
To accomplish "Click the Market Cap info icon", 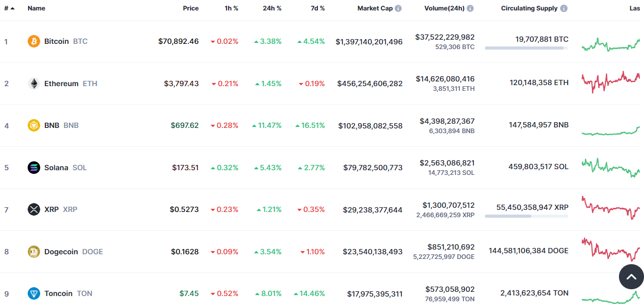I will coord(398,8).
